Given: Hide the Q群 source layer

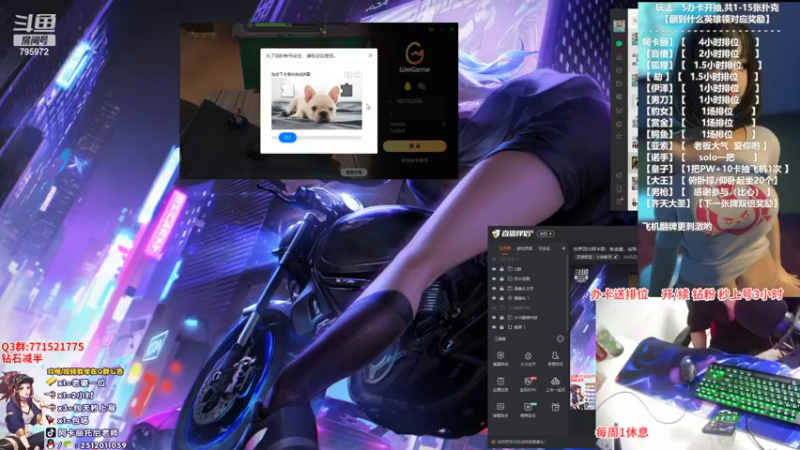Looking at the screenshot, I should coord(494,269).
